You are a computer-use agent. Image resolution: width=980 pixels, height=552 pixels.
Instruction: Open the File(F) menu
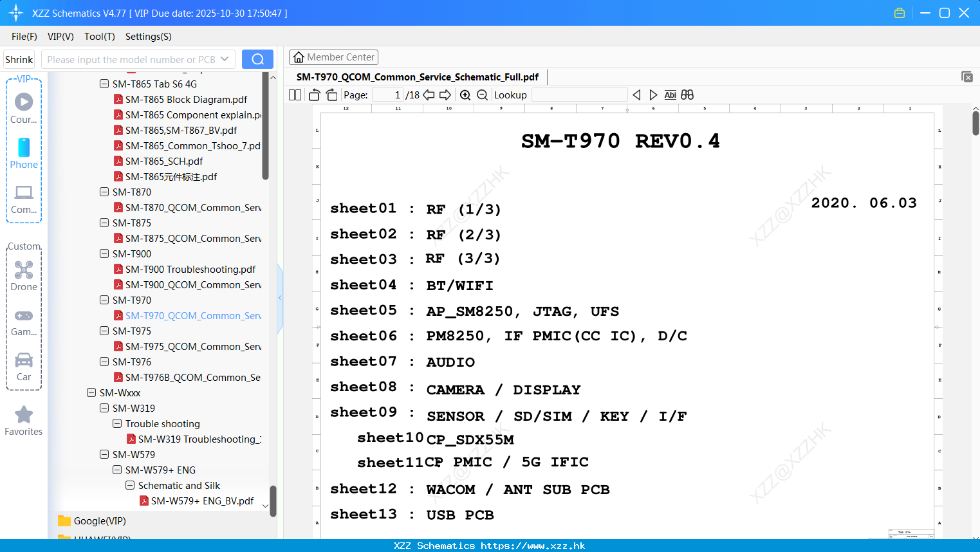(24, 37)
